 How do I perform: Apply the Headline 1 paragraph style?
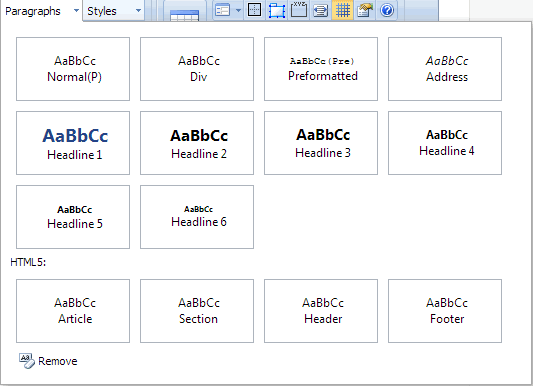[73, 143]
